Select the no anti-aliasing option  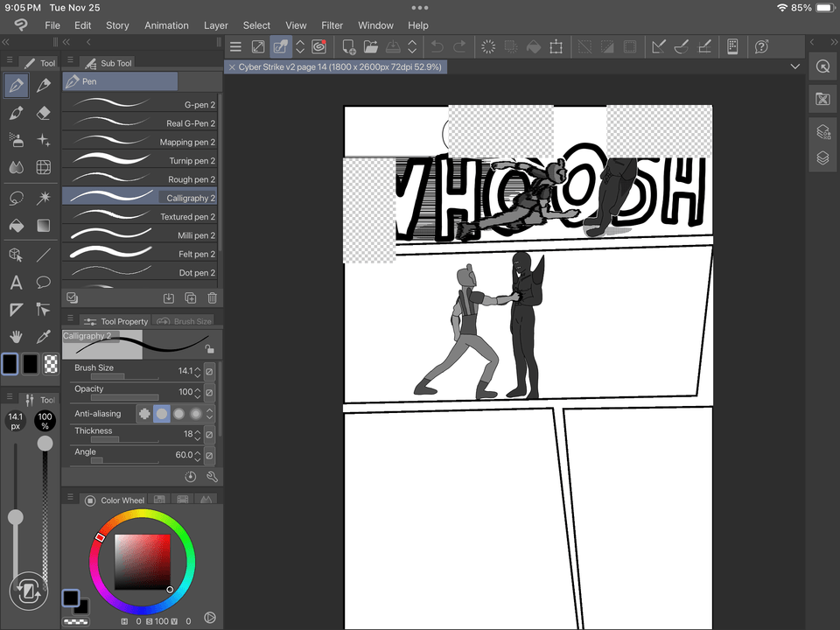(x=144, y=414)
